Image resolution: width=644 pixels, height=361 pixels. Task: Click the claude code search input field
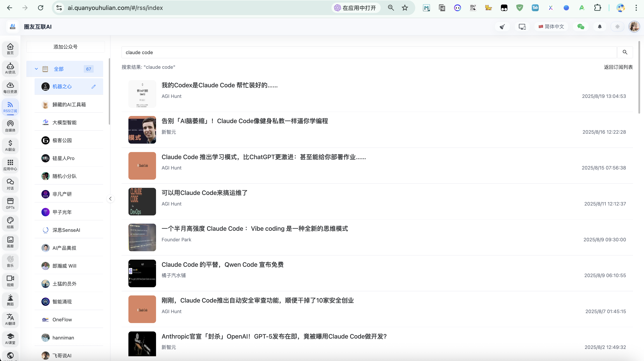pyautogui.click(x=369, y=52)
